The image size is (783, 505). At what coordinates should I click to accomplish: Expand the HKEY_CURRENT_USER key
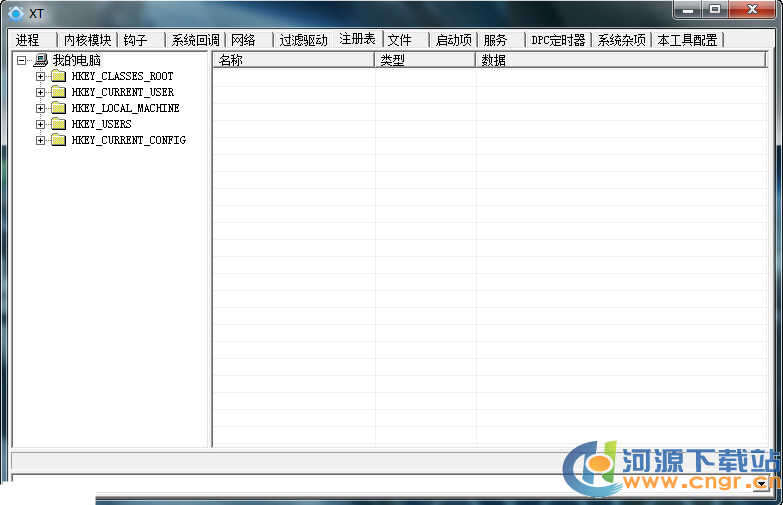(x=40, y=92)
